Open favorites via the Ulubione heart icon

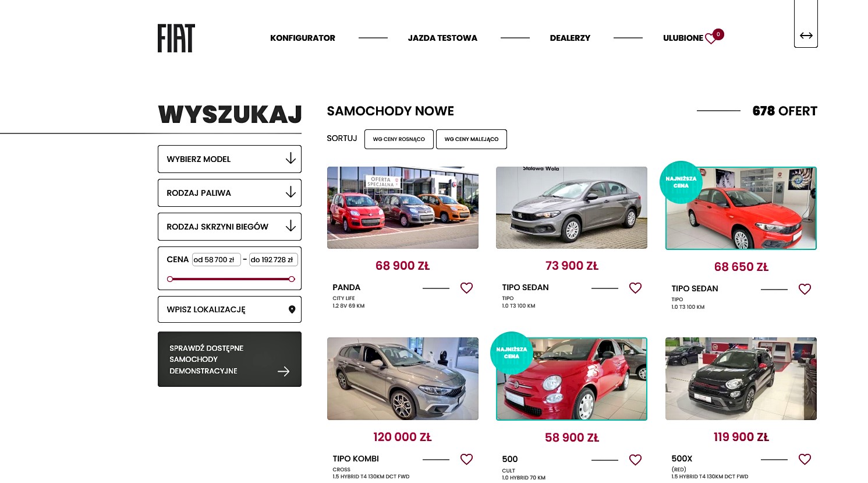tap(711, 38)
